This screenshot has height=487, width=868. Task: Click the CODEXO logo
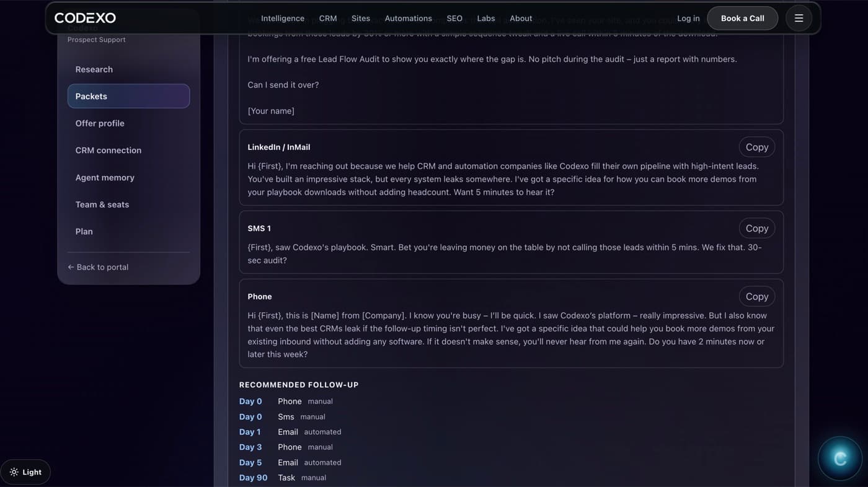click(x=85, y=18)
